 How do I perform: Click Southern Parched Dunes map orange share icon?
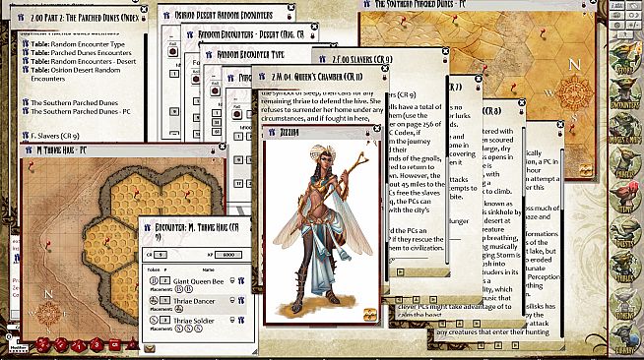point(586,169)
